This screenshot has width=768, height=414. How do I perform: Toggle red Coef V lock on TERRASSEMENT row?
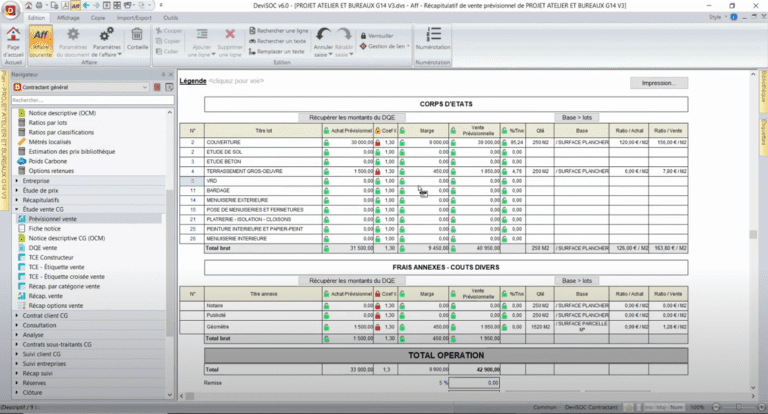pyautogui.click(x=376, y=171)
